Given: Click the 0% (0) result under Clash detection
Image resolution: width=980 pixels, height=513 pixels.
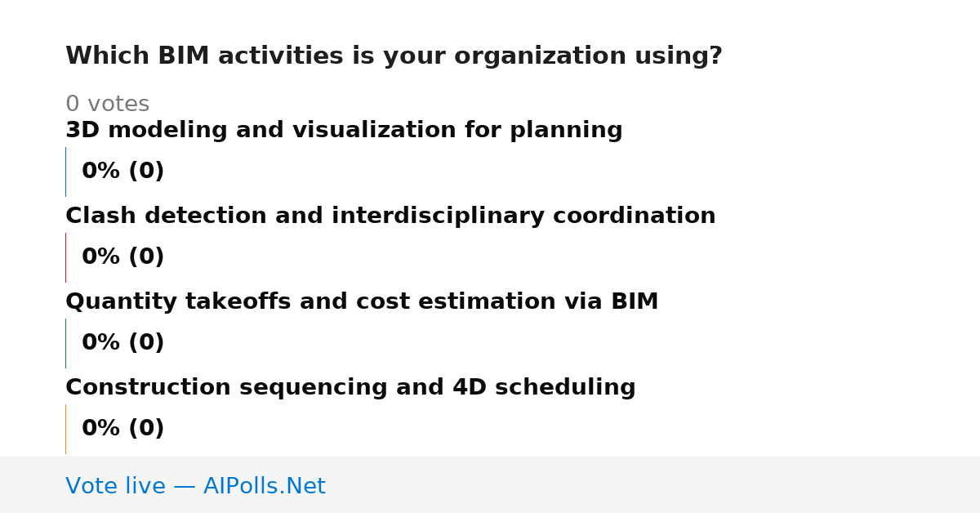Looking at the screenshot, I should pos(122,257).
